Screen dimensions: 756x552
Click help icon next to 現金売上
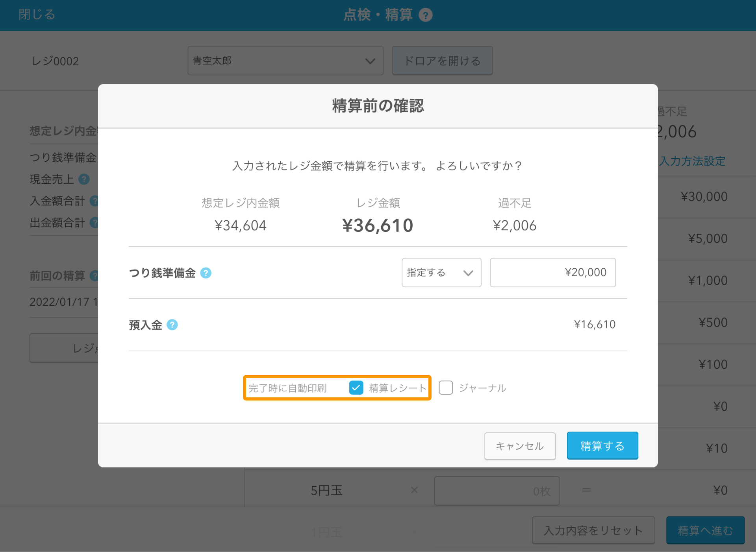[84, 179]
